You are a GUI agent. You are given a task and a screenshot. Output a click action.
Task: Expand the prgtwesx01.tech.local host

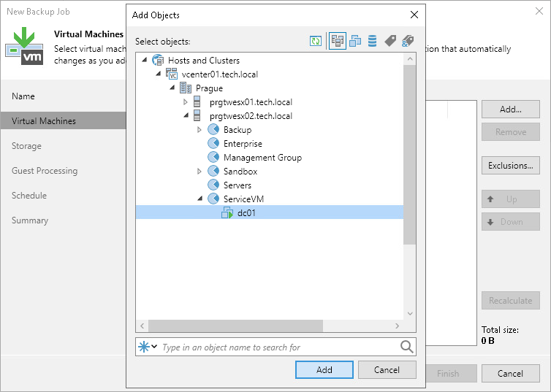(x=186, y=101)
